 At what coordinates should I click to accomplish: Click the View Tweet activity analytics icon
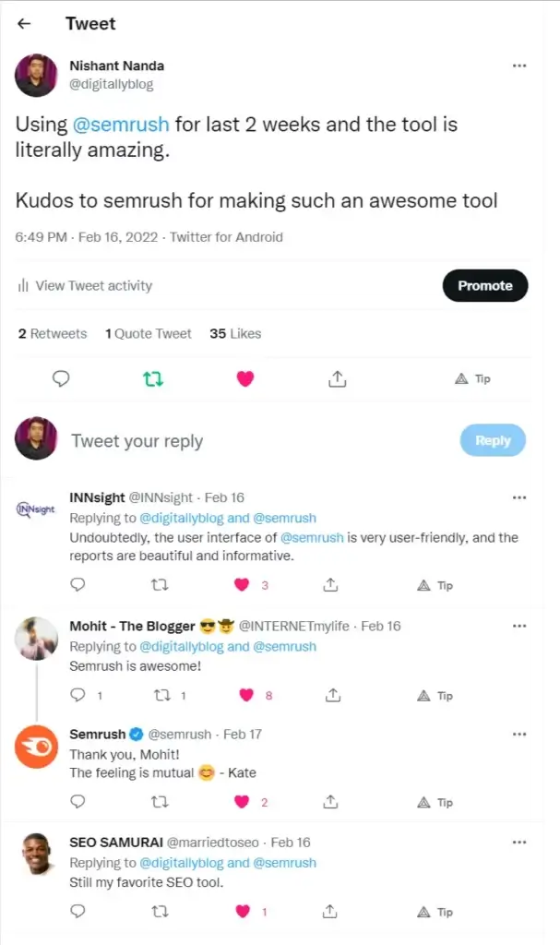tap(24, 285)
